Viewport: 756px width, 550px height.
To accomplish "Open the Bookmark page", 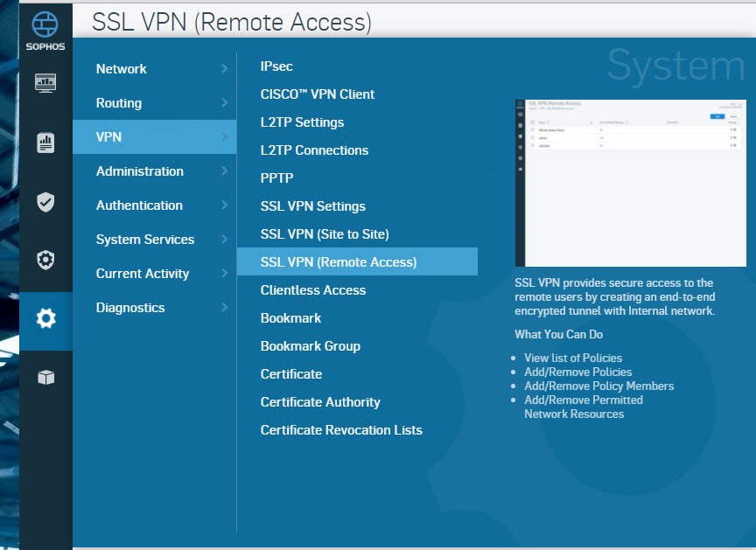I will [x=290, y=318].
